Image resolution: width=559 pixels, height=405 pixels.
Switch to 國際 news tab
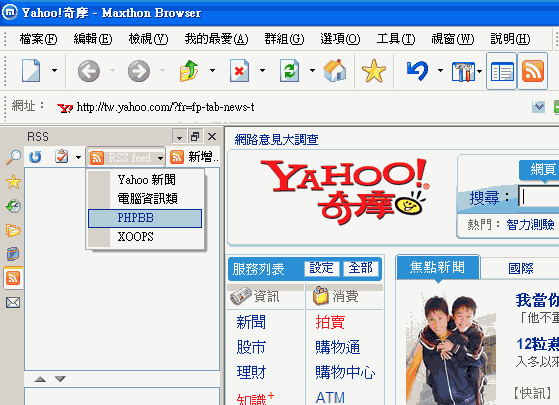(520, 268)
